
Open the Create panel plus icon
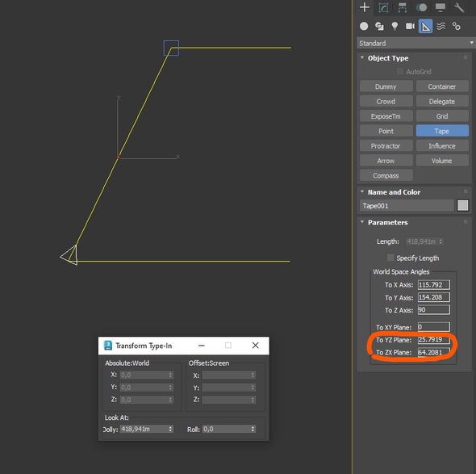point(365,7)
